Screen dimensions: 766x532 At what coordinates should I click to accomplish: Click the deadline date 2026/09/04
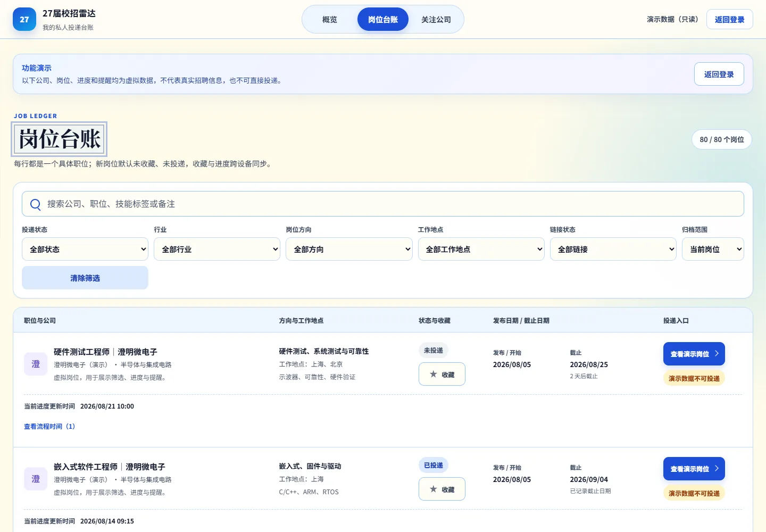(x=589, y=479)
